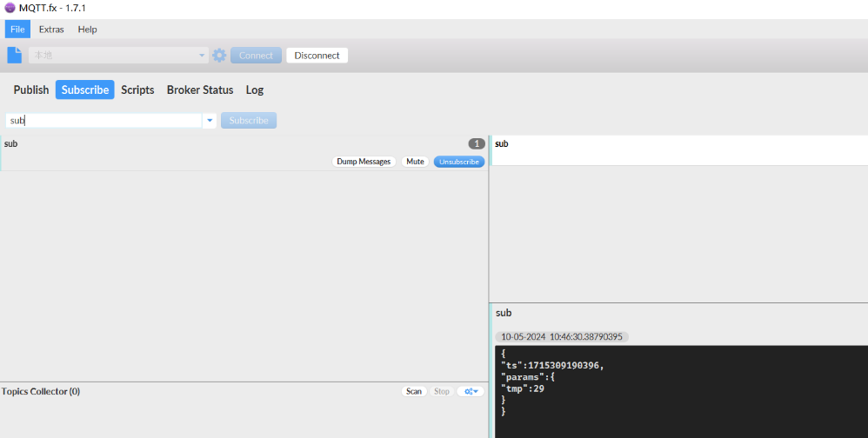
Task: Switch to the Publish tab
Action: pos(31,90)
